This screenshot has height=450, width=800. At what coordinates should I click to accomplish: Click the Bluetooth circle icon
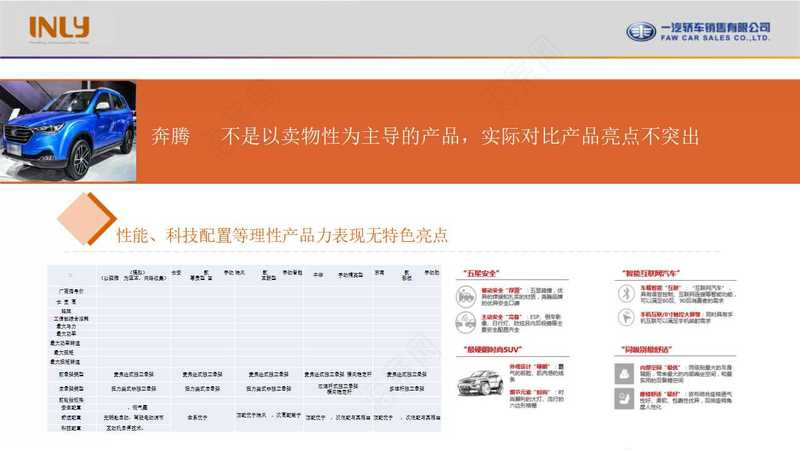626,293
